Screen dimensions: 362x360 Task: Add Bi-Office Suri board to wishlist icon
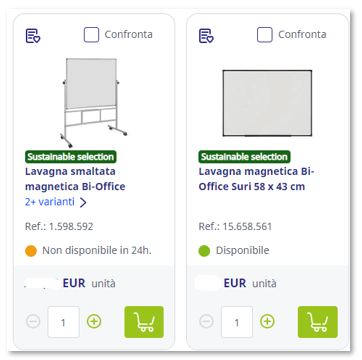coord(206,36)
